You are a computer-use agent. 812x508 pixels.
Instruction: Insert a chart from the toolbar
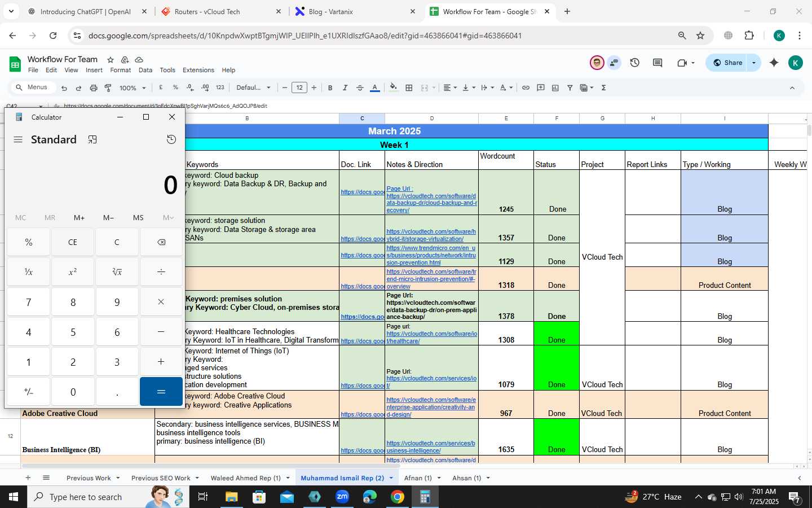[x=555, y=87]
